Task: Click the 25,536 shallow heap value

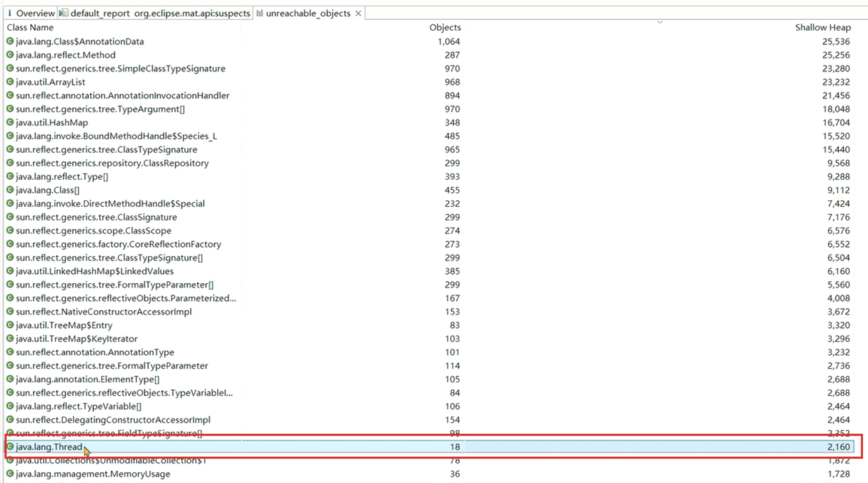Action: 836,41
